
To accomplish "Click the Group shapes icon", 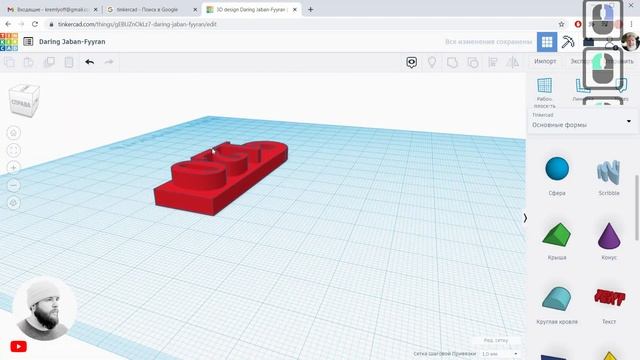I will (x=452, y=62).
